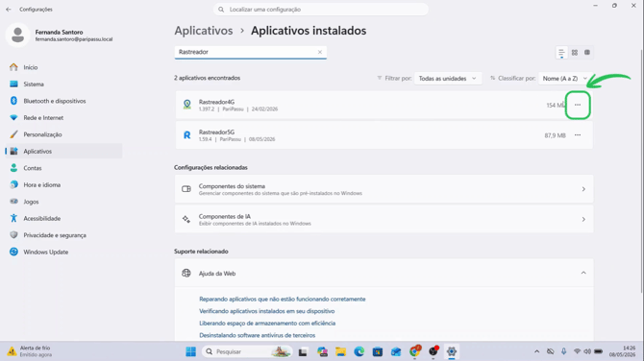Open the taskbar clock showing 14:26
Image resolution: width=644 pixels, height=361 pixels.
point(622,351)
